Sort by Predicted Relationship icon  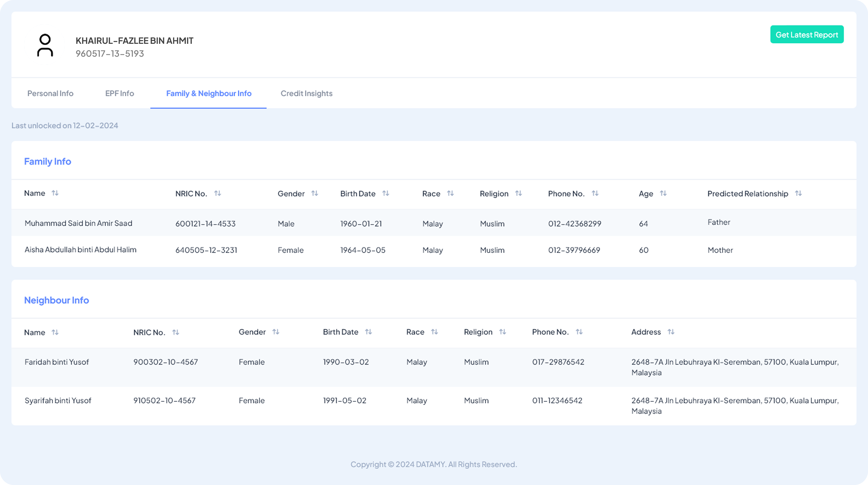coord(798,193)
